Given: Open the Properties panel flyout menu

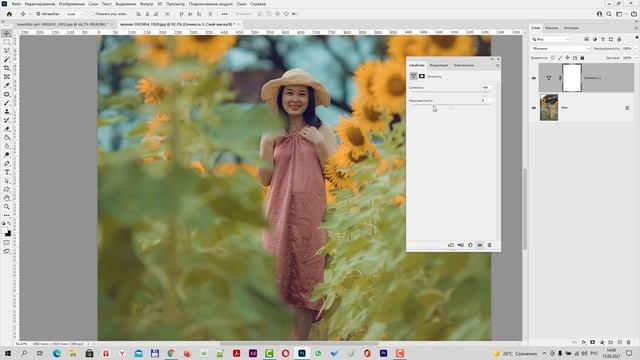Looking at the screenshot, I should coord(497,65).
